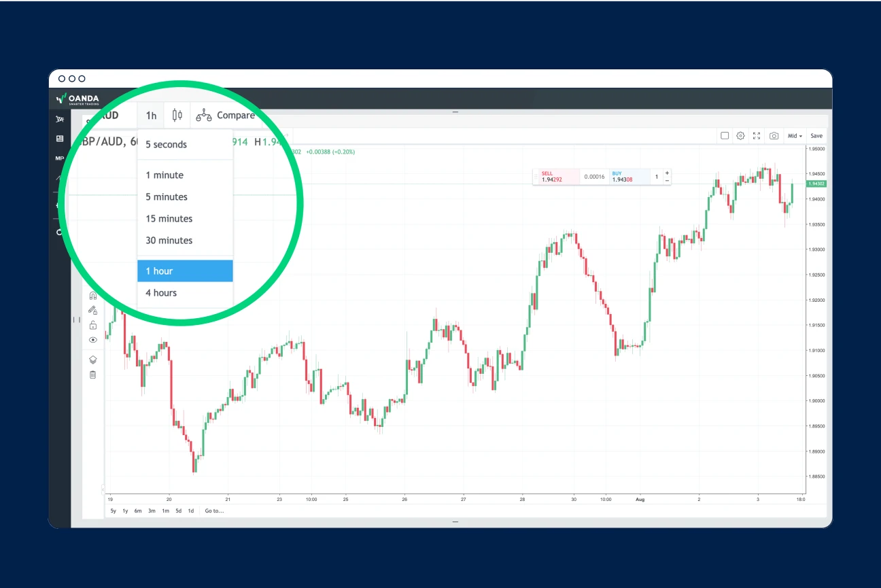Click the trash icon to remove drawings
Image resolution: width=881 pixels, height=588 pixels.
93,375
